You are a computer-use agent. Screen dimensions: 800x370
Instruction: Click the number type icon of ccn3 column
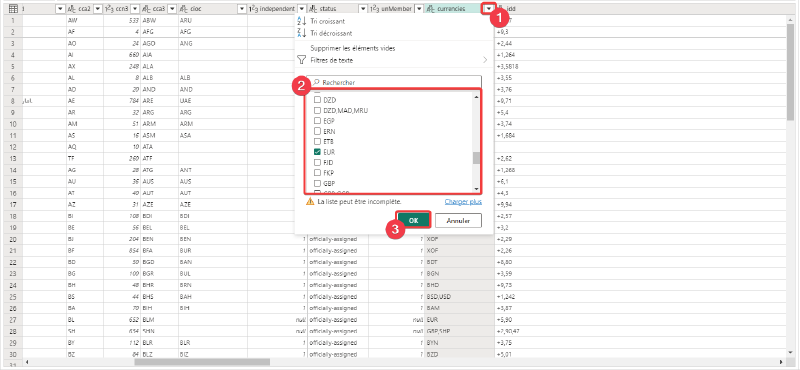coord(109,9)
